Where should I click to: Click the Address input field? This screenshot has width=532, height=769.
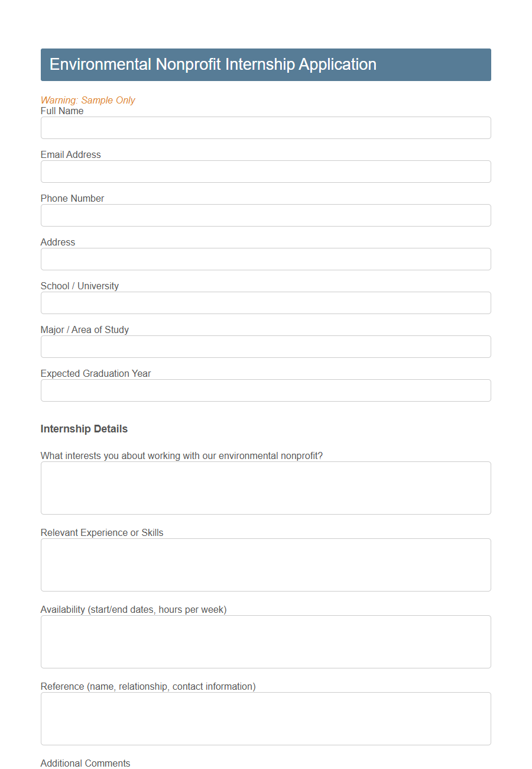pyautogui.click(x=265, y=259)
